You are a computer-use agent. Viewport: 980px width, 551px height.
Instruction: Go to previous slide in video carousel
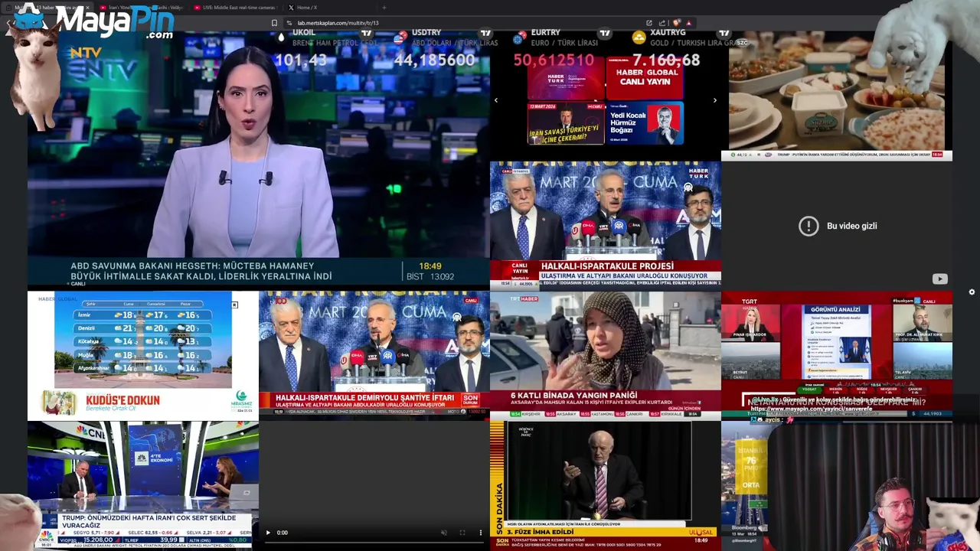pyautogui.click(x=496, y=100)
